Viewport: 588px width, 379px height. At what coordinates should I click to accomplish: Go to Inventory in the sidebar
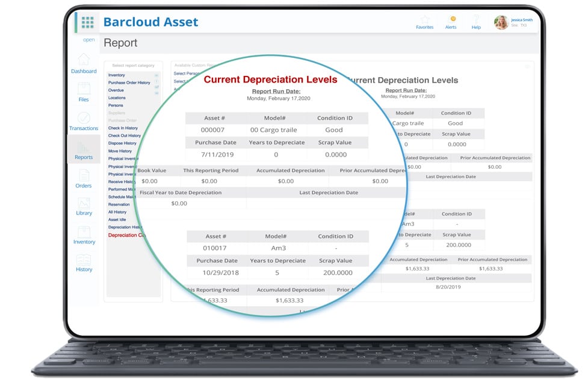pyautogui.click(x=84, y=236)
